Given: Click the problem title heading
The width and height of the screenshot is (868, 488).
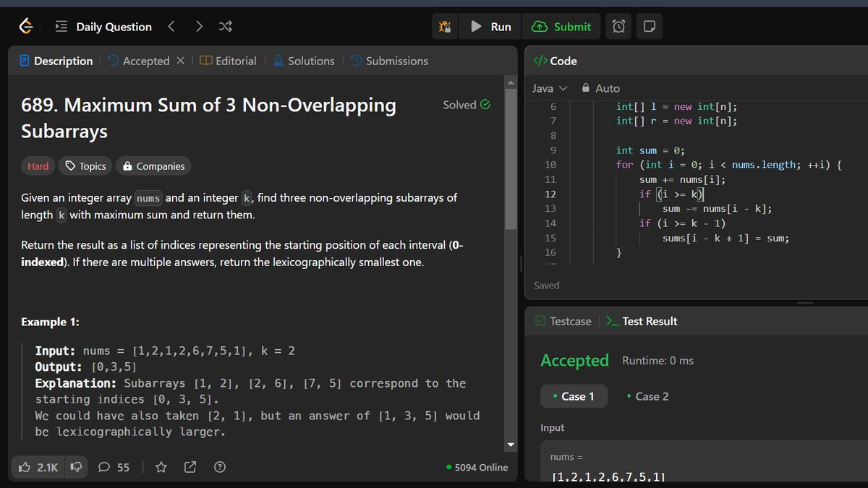Looking at the screenshot, I should [209, 118].
